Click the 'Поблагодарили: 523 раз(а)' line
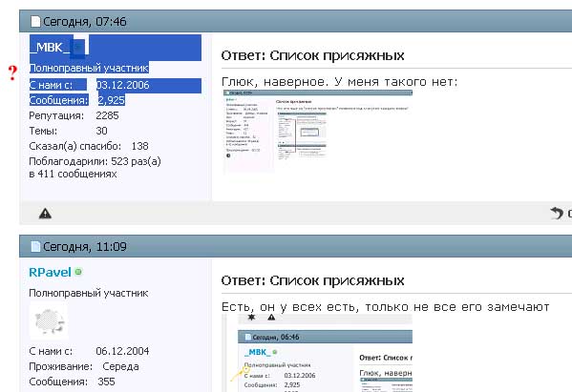This screenshot has width=572, height=392. [x=95, y=161]
